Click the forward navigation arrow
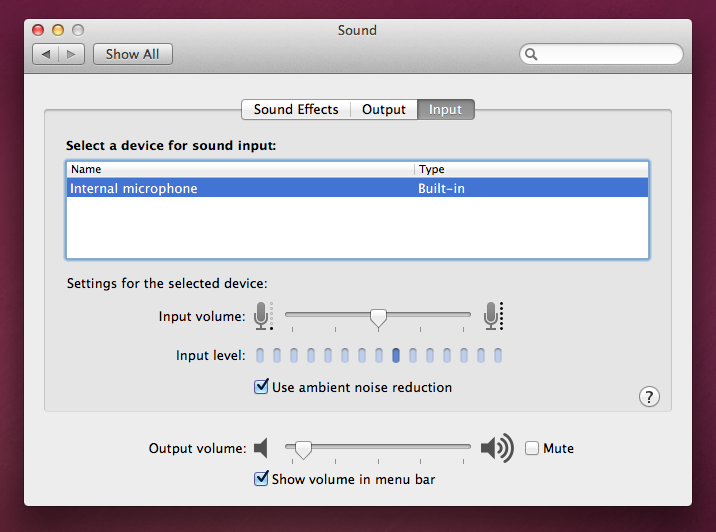The image size is (716, 532). [71, 54]
